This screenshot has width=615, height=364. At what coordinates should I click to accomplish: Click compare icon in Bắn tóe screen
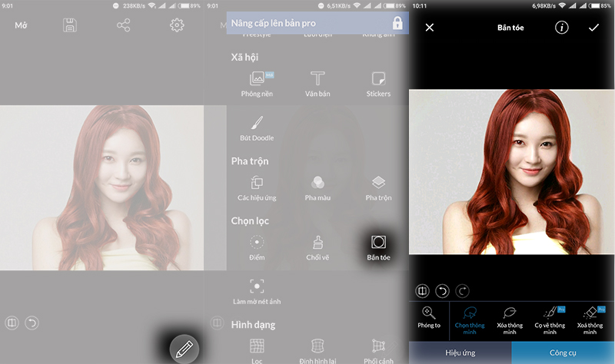tap(422, 291)
